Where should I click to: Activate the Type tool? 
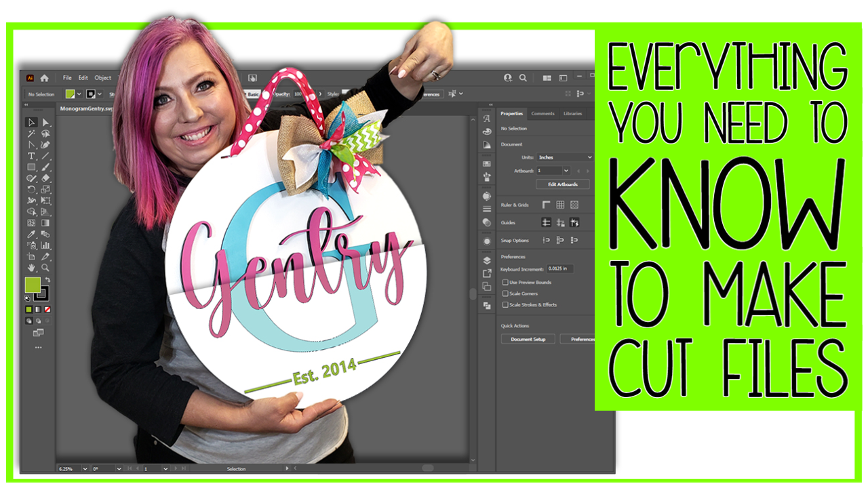[x=31, y=156]
